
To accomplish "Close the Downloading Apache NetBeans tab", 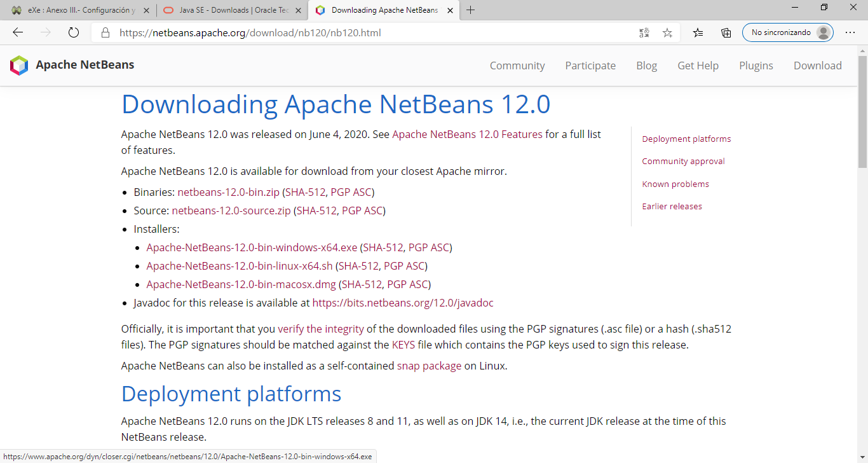I will [x=450, y=10].
